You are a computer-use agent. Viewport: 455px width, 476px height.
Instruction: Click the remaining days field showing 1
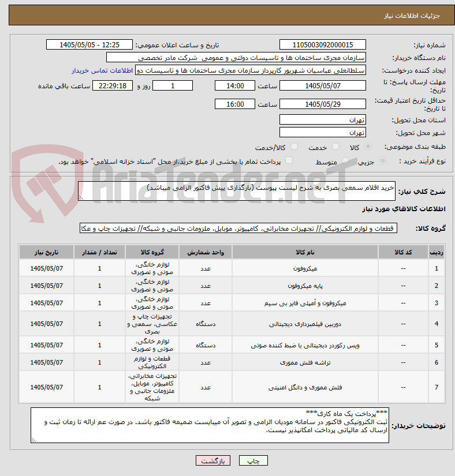[173, 85]
